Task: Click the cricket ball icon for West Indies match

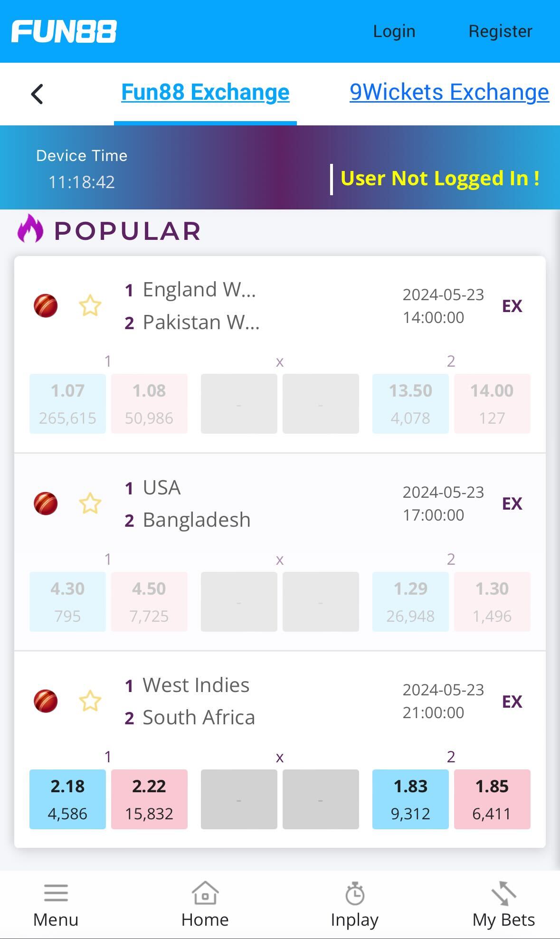Action: pos(46,702)
